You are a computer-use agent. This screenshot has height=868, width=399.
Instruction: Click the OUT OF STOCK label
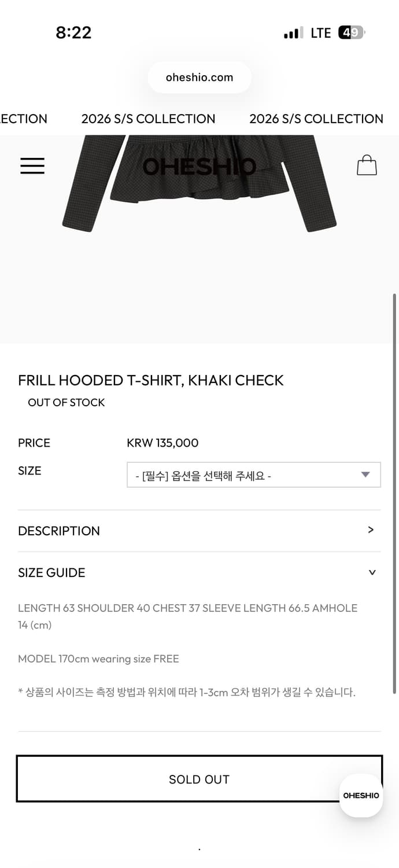(66, 402)
